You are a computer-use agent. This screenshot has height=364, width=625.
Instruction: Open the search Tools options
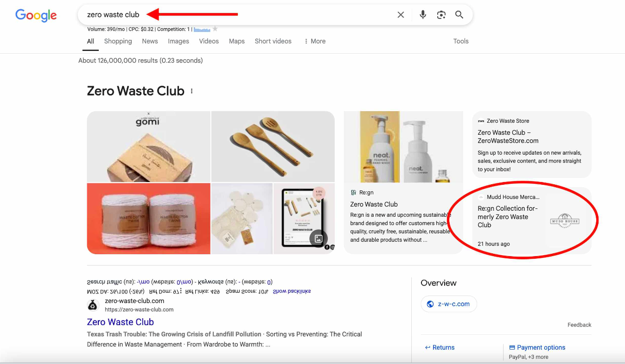coord(461,41)
